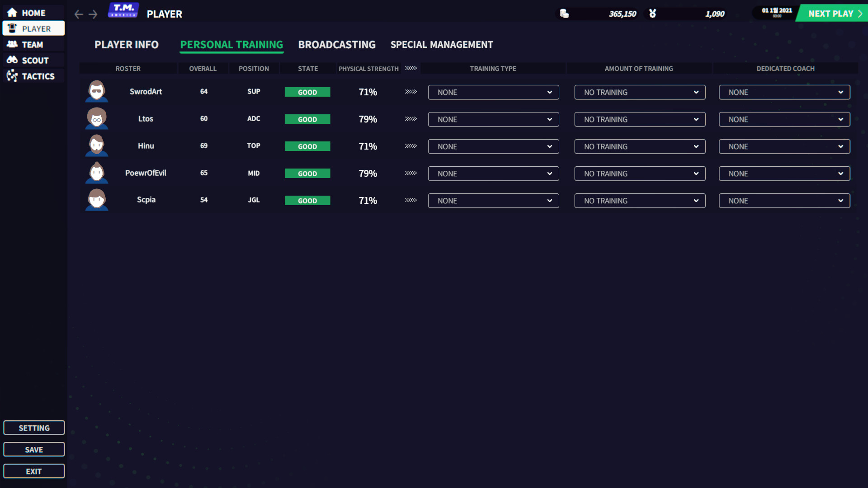Click chevron arrows in Scpia's row
868x488 pixels.
click(x=411, y=200)
